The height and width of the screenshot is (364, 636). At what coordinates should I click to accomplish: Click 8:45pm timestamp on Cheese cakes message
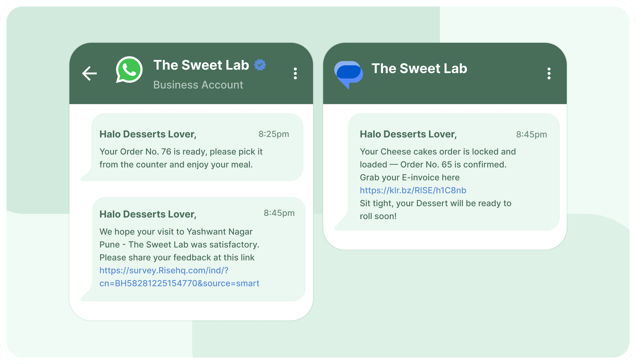[x=531, y=135]
